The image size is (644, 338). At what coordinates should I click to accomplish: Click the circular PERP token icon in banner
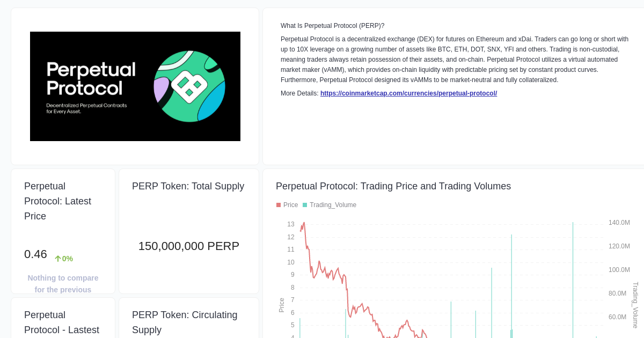tap(191, 86)
